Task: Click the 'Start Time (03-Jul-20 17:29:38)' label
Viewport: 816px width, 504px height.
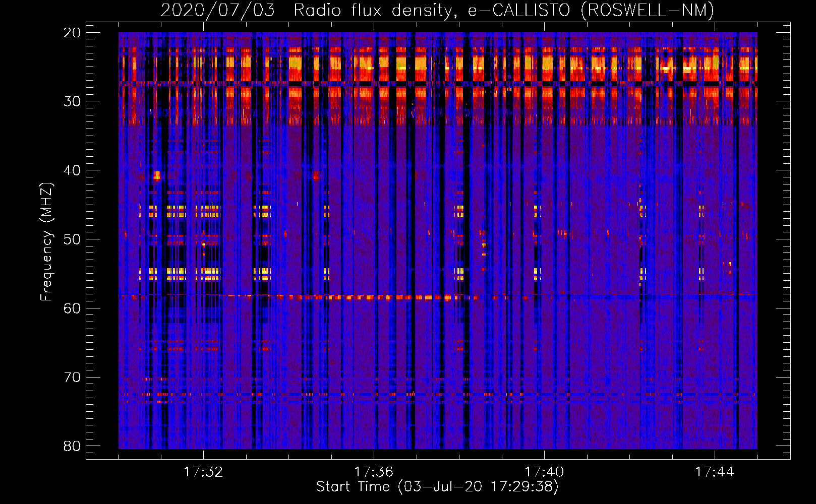Action: tap(437, 487)
